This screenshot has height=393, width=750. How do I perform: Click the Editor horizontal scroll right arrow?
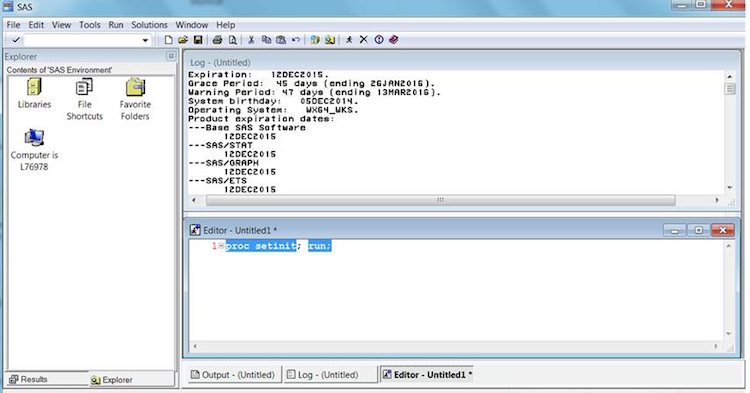coord(716,346)
